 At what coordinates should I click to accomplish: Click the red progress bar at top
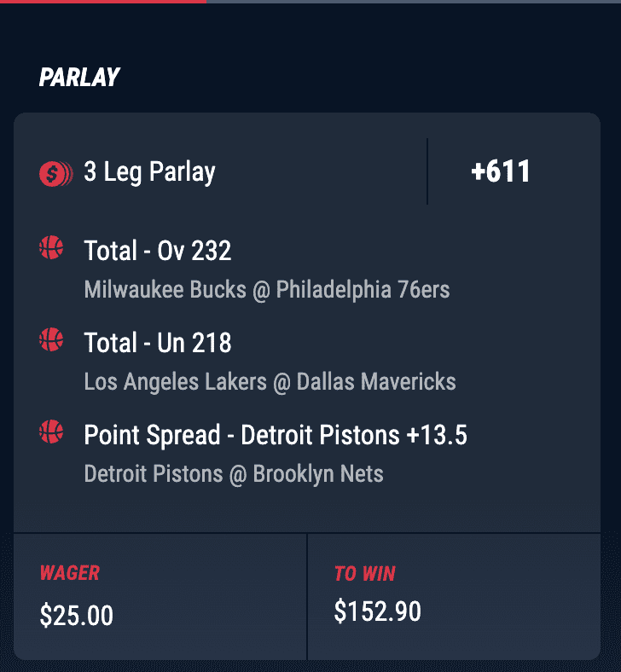click(x=103, y=2)
